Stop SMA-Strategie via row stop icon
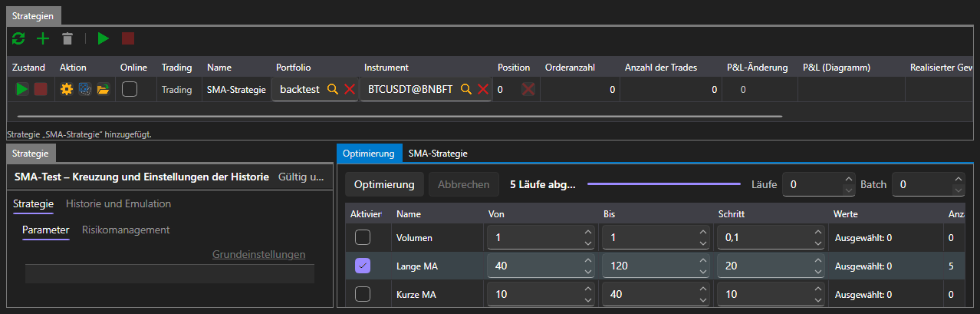Screen dimensions: 980x314 pyautogui.click(x=41, y=89)
